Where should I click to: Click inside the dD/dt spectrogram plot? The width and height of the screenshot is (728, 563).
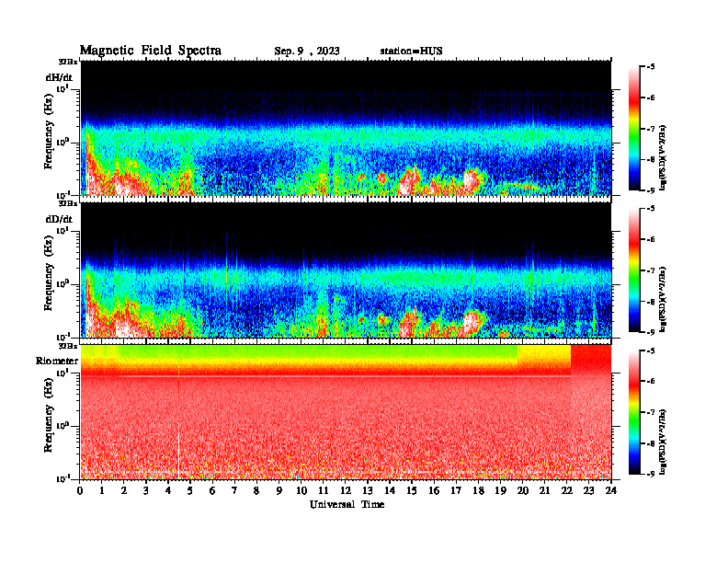pyautogui.click(x=346, y=270)
